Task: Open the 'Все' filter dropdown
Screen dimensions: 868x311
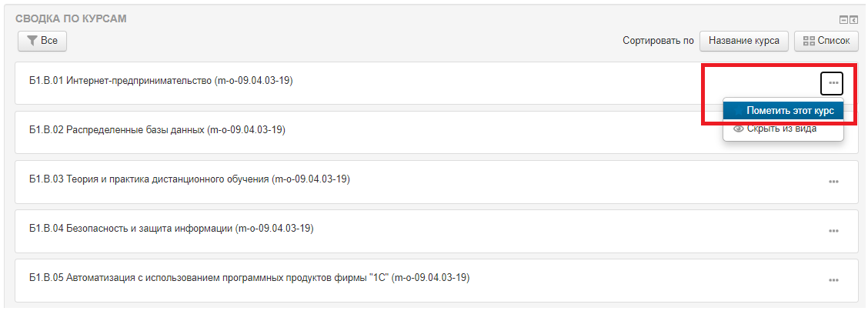Action: pos(42,41)
